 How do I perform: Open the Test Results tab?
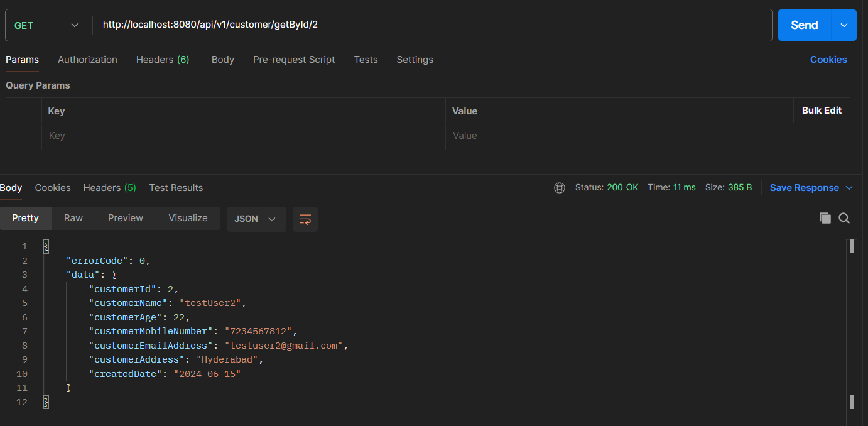pyautogui.click(x=176, y=188)
